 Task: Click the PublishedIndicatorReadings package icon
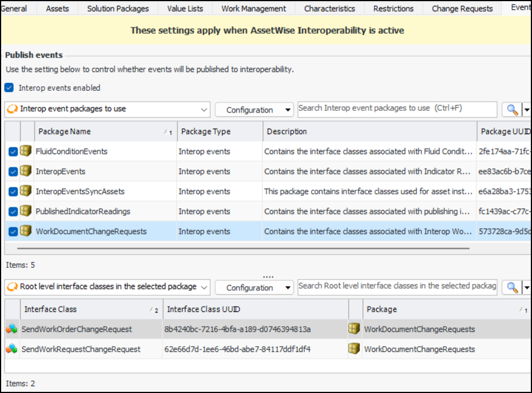point(26,211)
